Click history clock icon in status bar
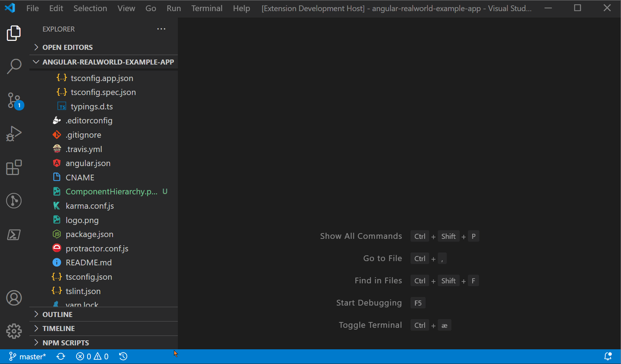This screenshot has width=621, height=364. pos(123,356)
